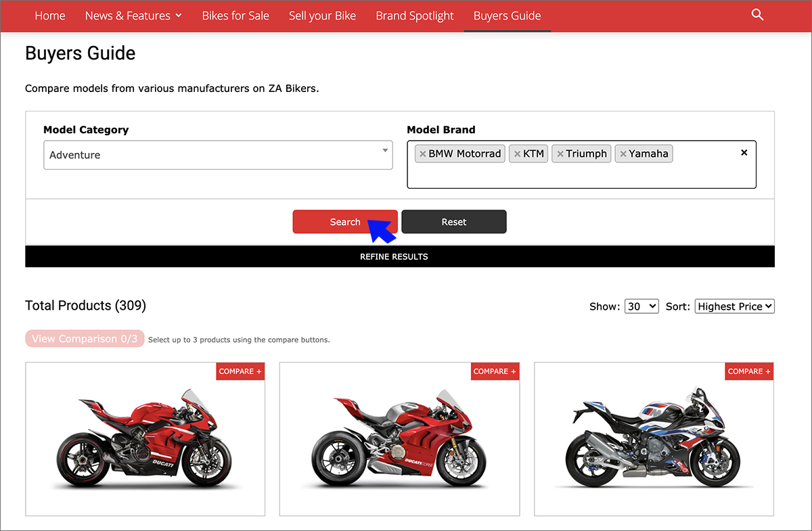Change the Show results count dropdown
This screenshot has height=531, width=812.
(x=641, y=306)
